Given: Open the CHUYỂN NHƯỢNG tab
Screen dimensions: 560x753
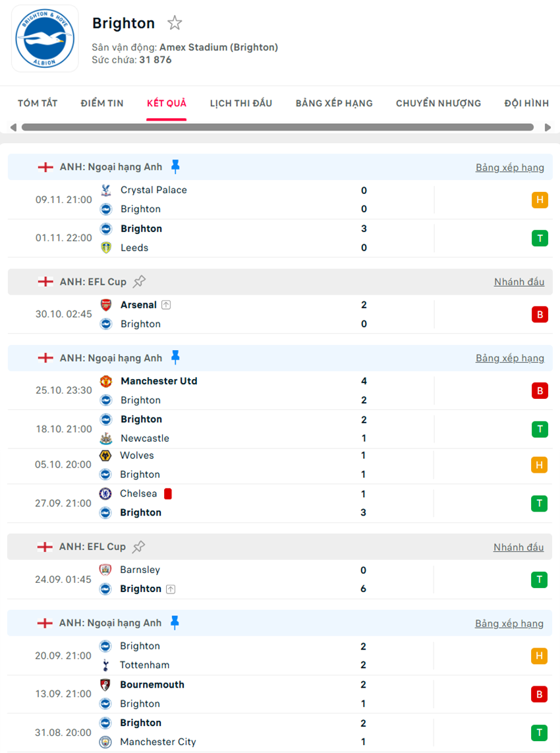Looking at the screenshot, I should tap(438, 103).
